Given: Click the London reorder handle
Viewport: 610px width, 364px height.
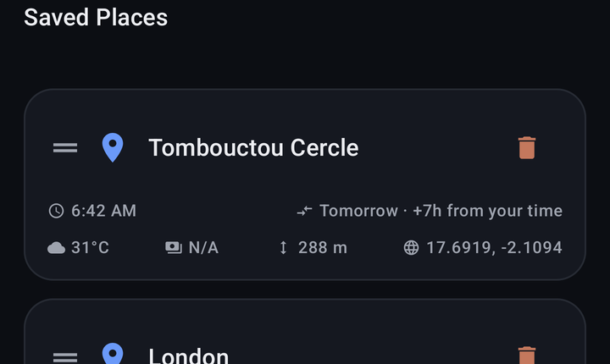Looking at the screenshot, I should [65, 357].
